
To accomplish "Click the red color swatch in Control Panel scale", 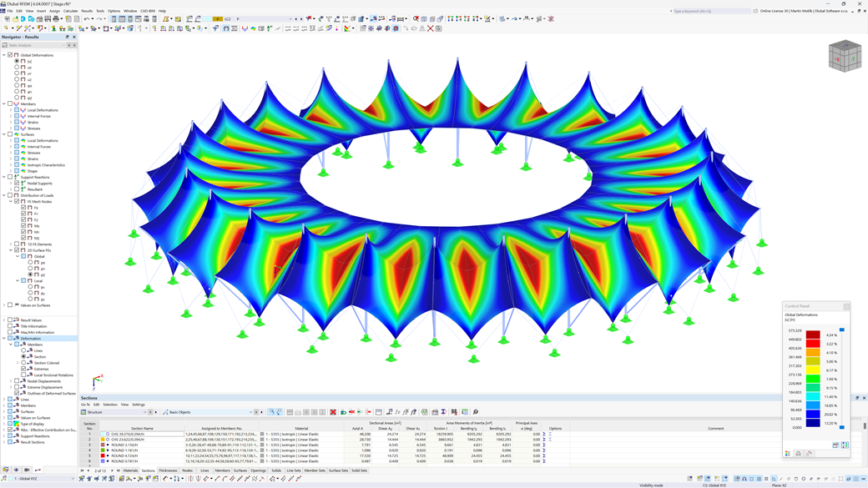I will pos(813,342).
